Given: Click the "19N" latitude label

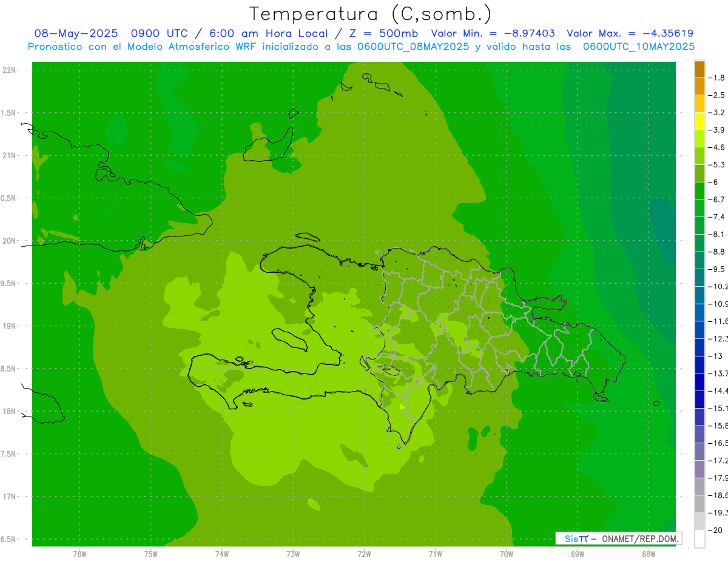Looking at the screenshot, I should click(9, 326).
